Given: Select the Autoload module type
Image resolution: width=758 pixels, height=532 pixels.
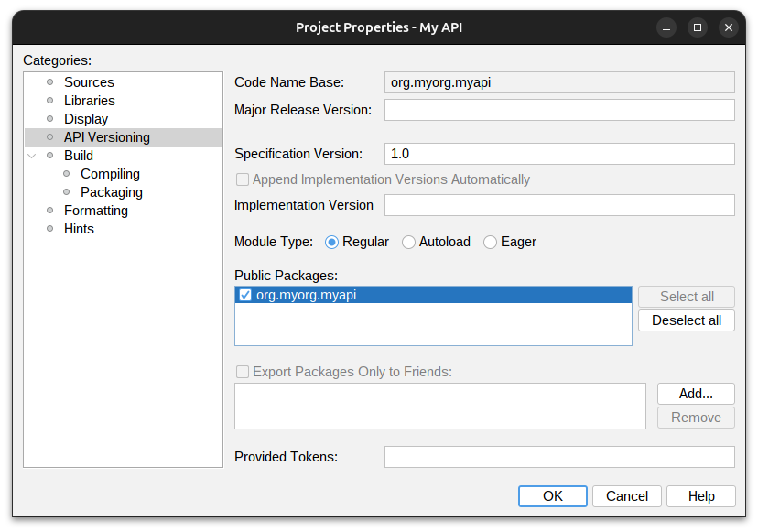Looking at the screenshot, I should coord(408,243).
